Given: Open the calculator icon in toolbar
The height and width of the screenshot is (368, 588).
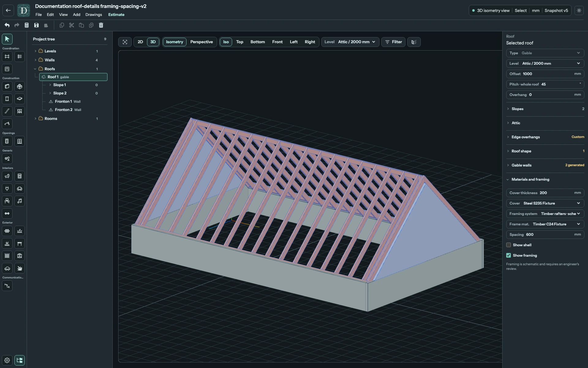Looking at the screenshot, I should point(27,25).
